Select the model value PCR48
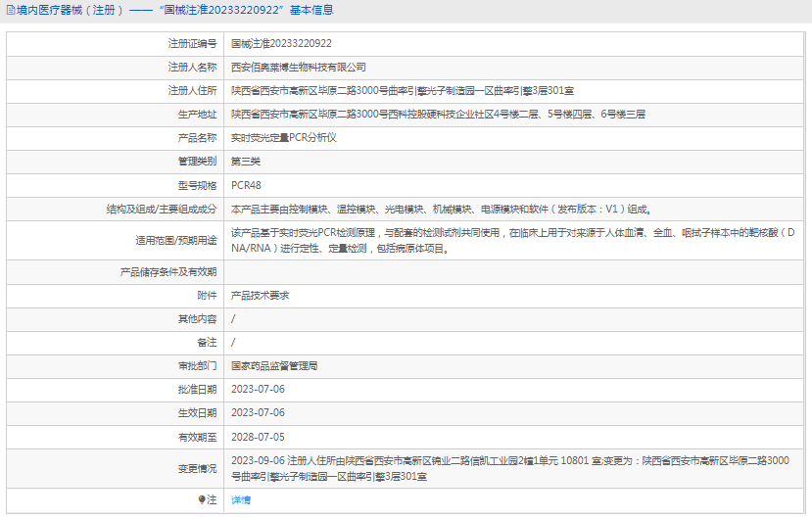The height and width of the screenshot is (519, 812). tap(246, 185)
